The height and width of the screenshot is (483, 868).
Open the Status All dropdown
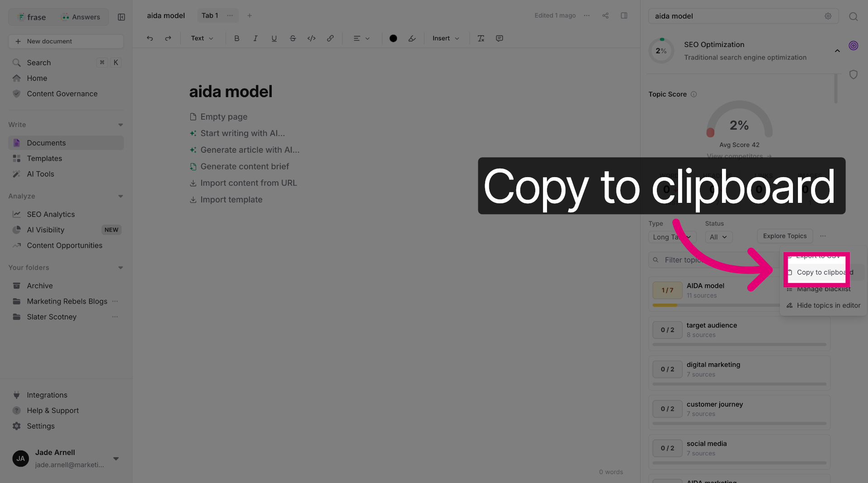coord(718,237)
